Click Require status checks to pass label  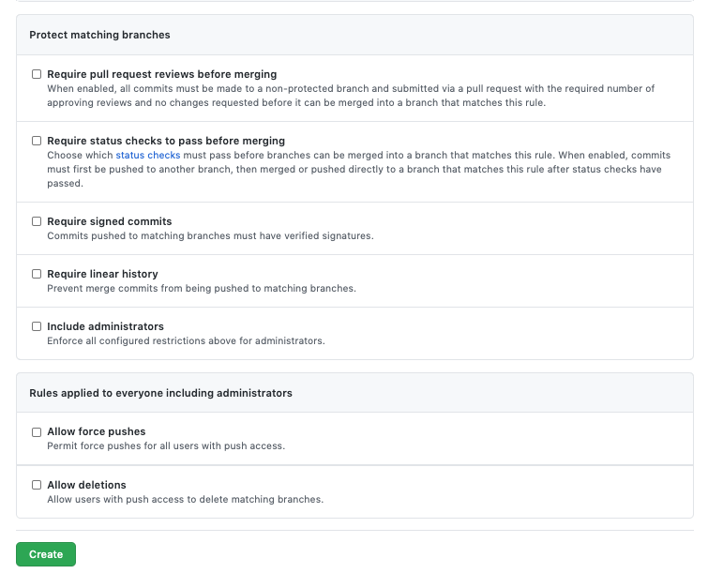166,141
